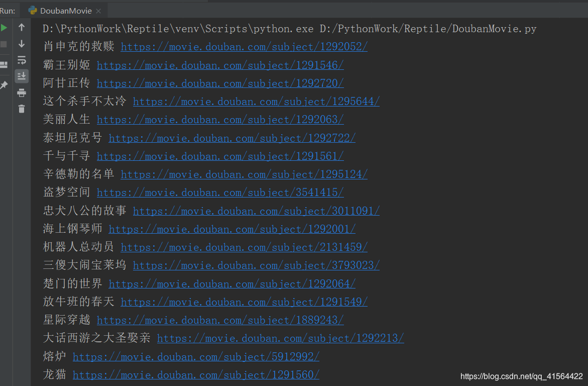
Task: Open link for 辛德勒的名单 subject/1295124
Action: pyautogui.click(x=244, y=174)
